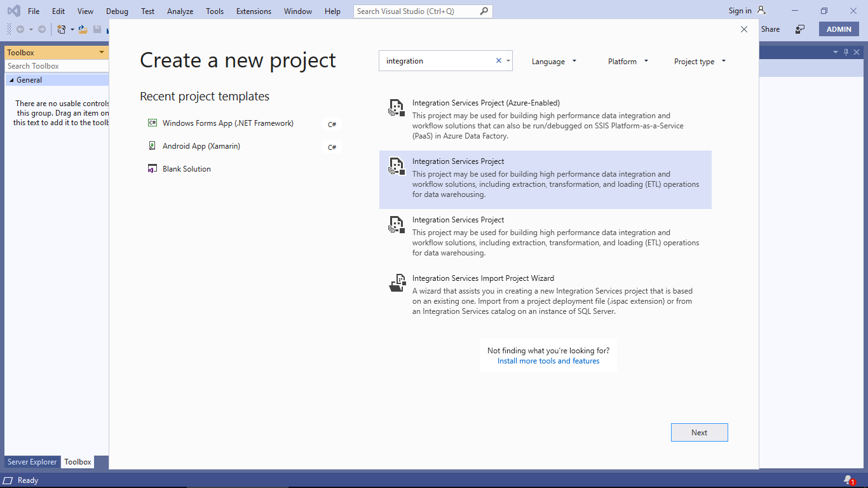868x488 pixels.
Task: Click the notification bell in status bar
Action: pyautogui.click(x=848, y=480)
